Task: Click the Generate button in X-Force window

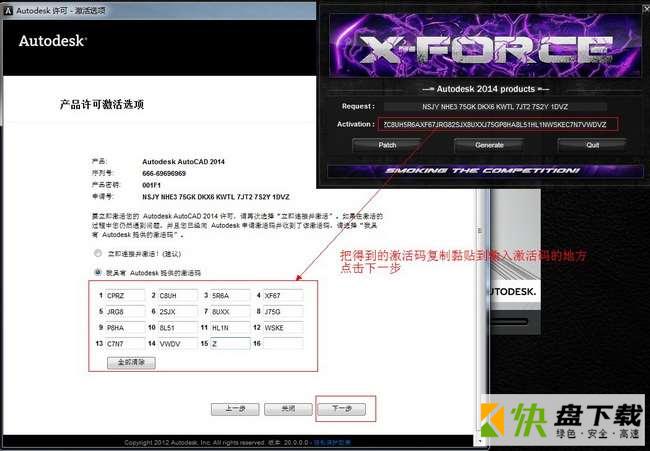Action: click(x=489, y=145)
